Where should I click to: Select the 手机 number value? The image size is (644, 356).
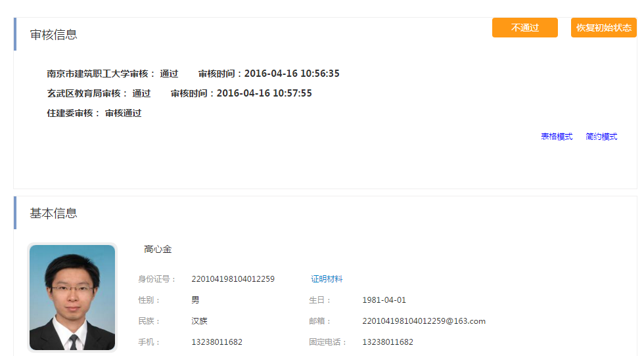[x=217, y=342]
